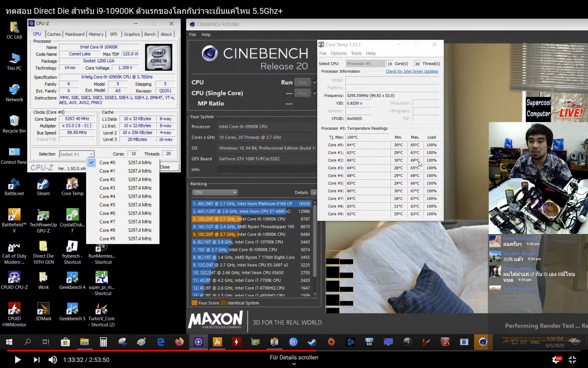Open TurboV_Core shortcut icon
The image size is (588, 368).
pyautogui.click(x=101, y=315)
